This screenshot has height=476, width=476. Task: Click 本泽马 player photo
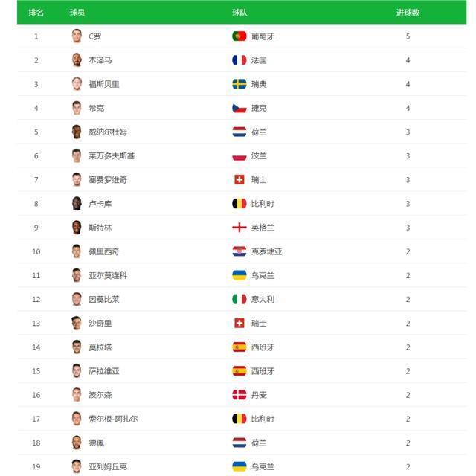point(77,59)
